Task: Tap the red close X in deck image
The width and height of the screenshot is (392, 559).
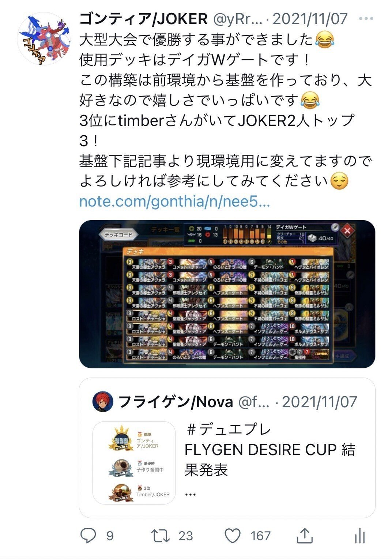Action: click(x=347, y=230)
